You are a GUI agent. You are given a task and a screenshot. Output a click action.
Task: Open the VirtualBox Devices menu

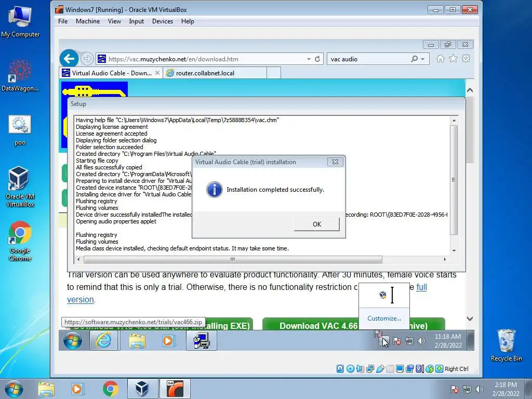tap(163, 21)
